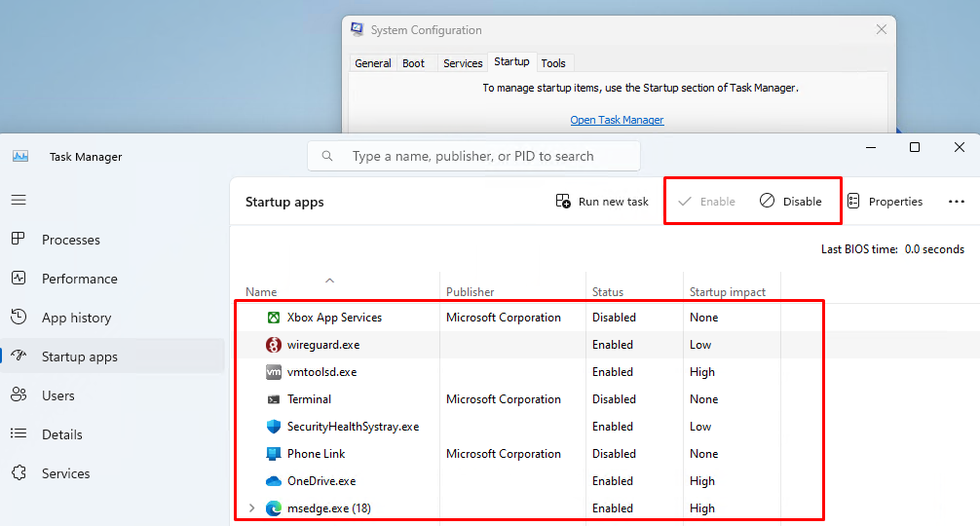This screenshot has width=980, height=526.
Task: Go to Services in Task Manager sidebar
Action: [65, 473]
